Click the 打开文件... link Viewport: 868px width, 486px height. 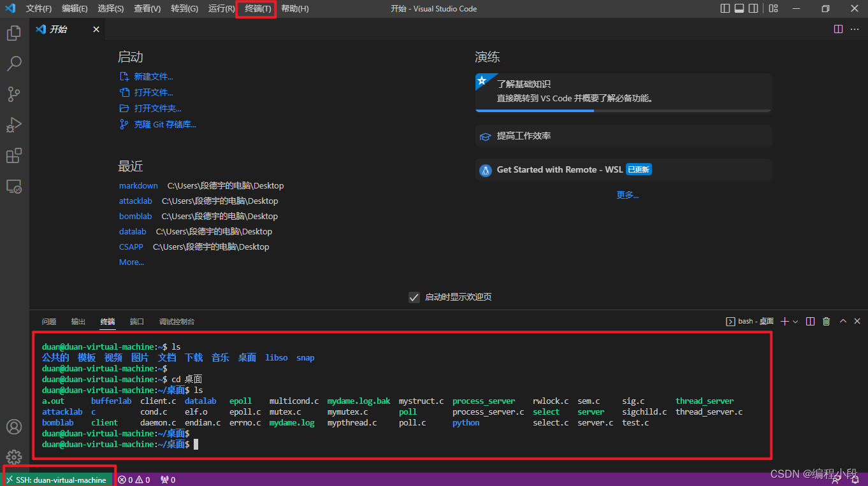(x=153, y=92)
